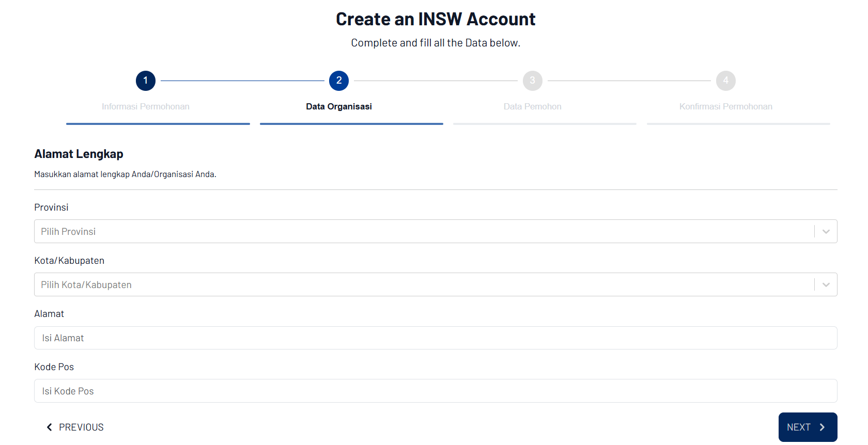Click the left arrow icon beside PREVIOUS
Image resolution: width=868 pixels, height=445 pixels.
[50, 427]
